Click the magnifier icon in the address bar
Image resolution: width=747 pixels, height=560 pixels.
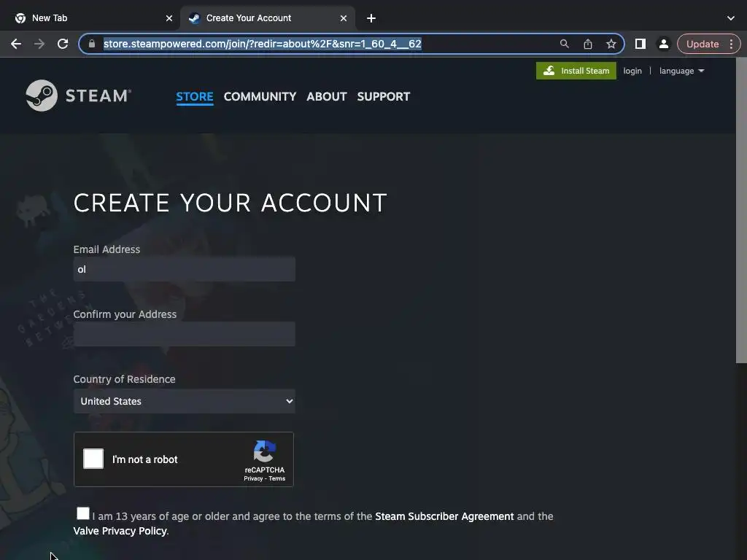coord(565,44)
